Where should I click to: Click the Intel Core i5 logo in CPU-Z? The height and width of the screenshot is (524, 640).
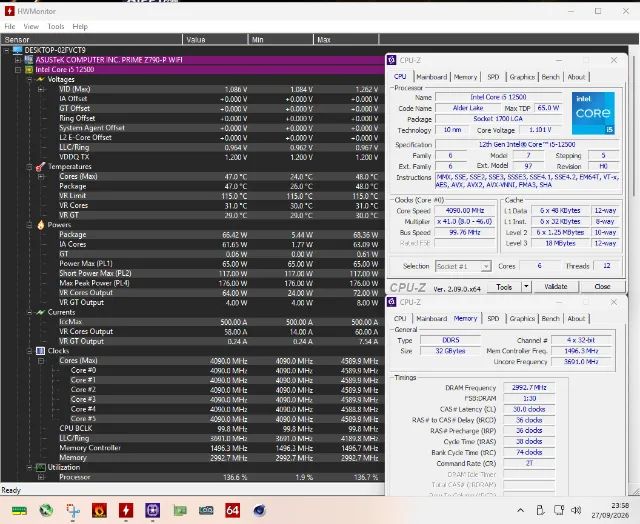[x=593, y=113]
